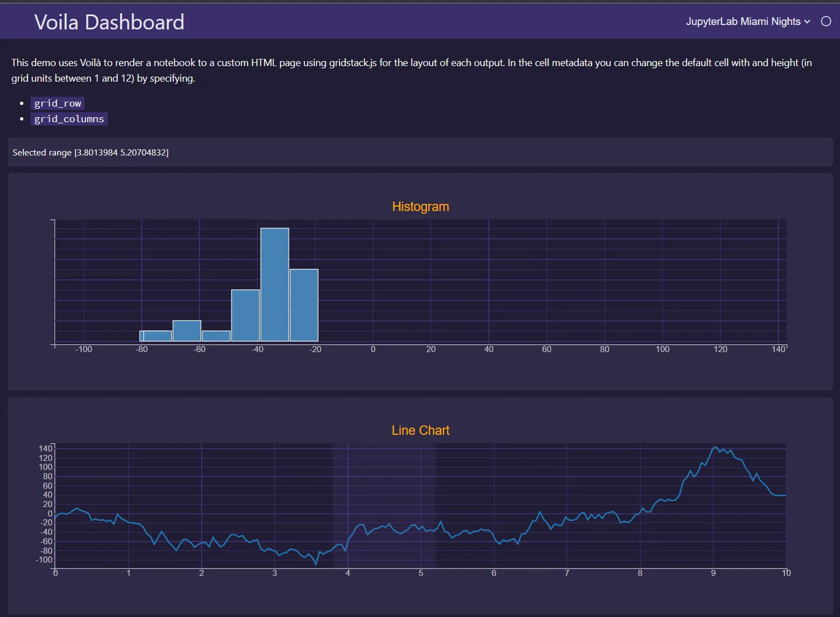Select histogram bar between -60 and -50
The image size is (840, 617).
click(216, 336)
